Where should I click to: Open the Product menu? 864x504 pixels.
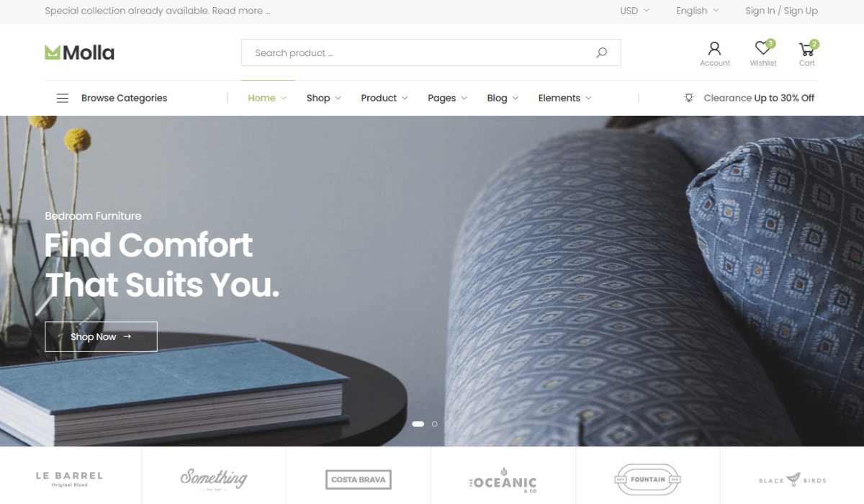click(x=384, y=98)
